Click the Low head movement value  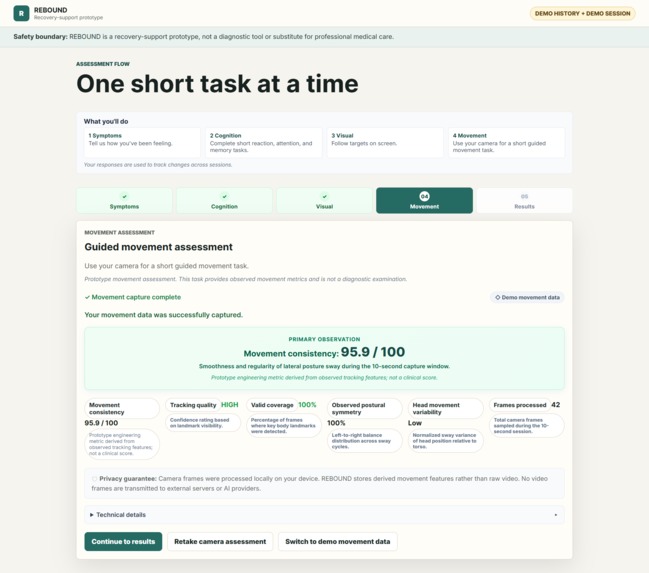[415, 423]
